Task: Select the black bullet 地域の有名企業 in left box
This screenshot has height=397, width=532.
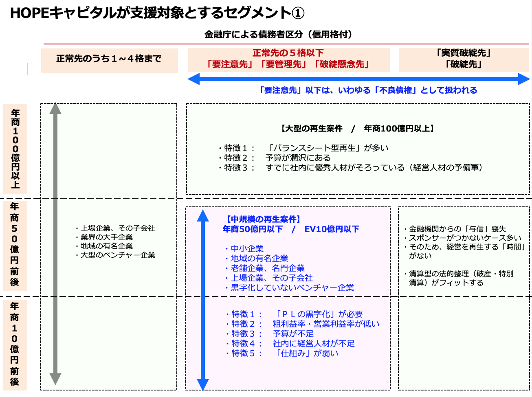Action: click(x=104, y=246)
